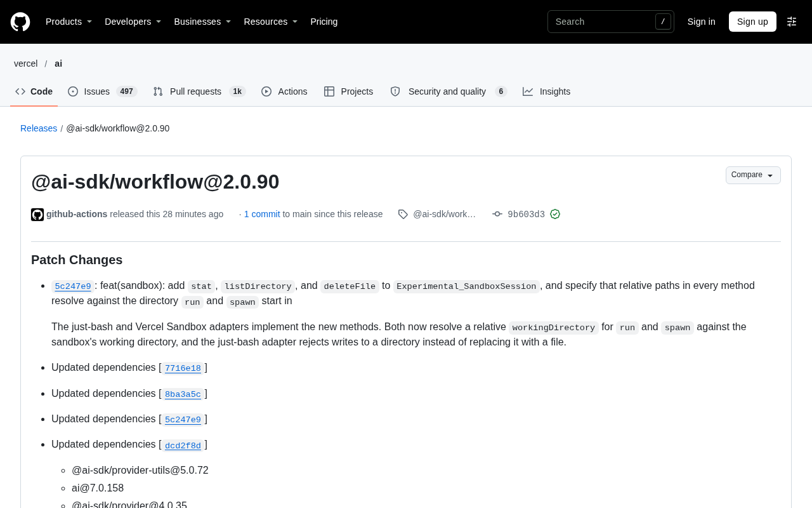812x508 pixels.
Task: Open the Security and quality tab
Action: tap(449, 91)
